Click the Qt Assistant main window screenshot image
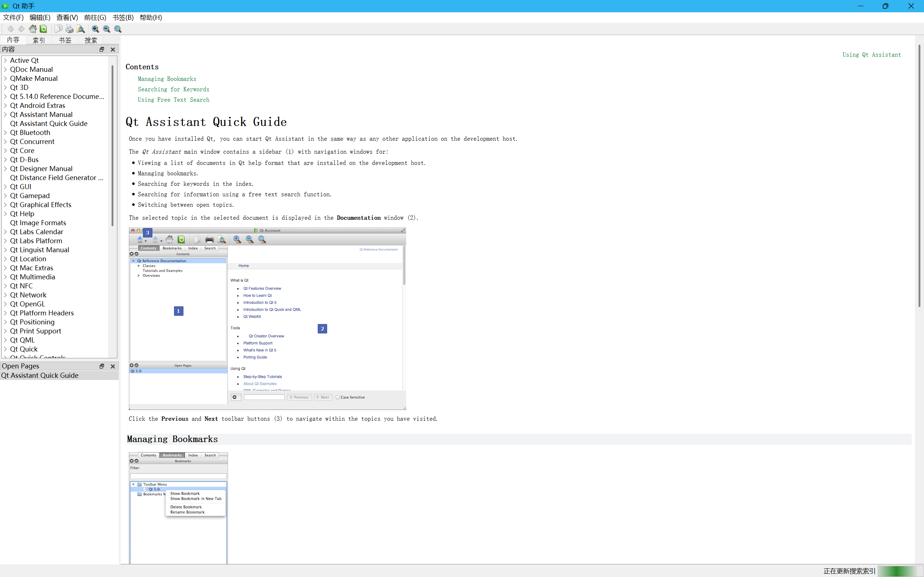This screenshot has width=924, height=577. 267,319
